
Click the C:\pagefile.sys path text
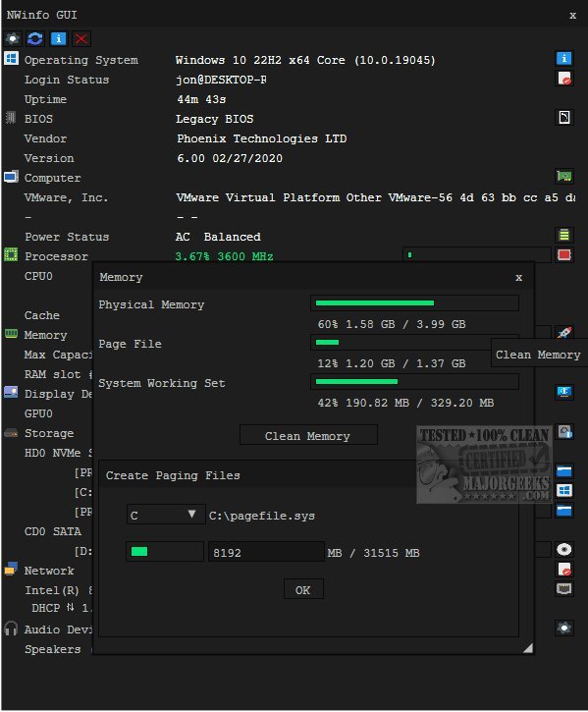[x=261, y=516]
